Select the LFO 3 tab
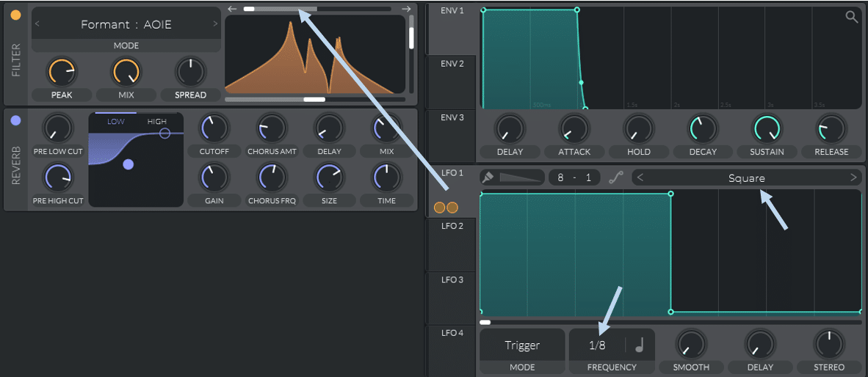This screenshot has width=868, height=377. point(452,297)
